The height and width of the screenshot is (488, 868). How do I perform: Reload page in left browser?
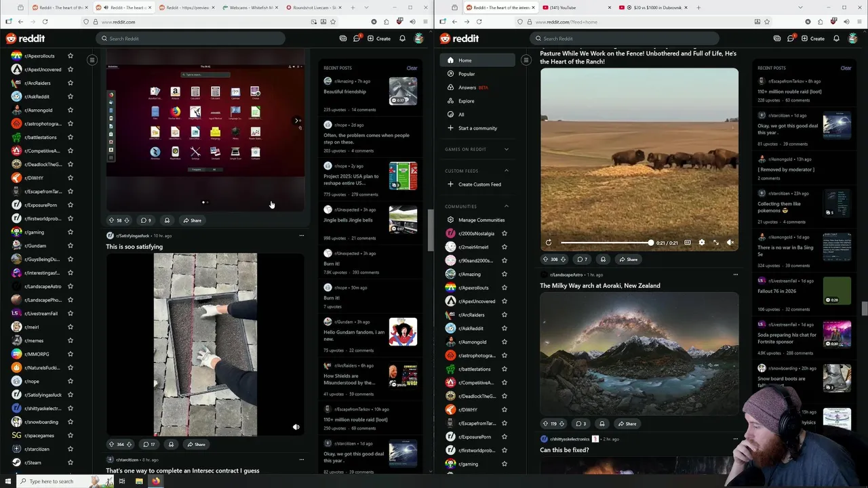coord(45,22)
